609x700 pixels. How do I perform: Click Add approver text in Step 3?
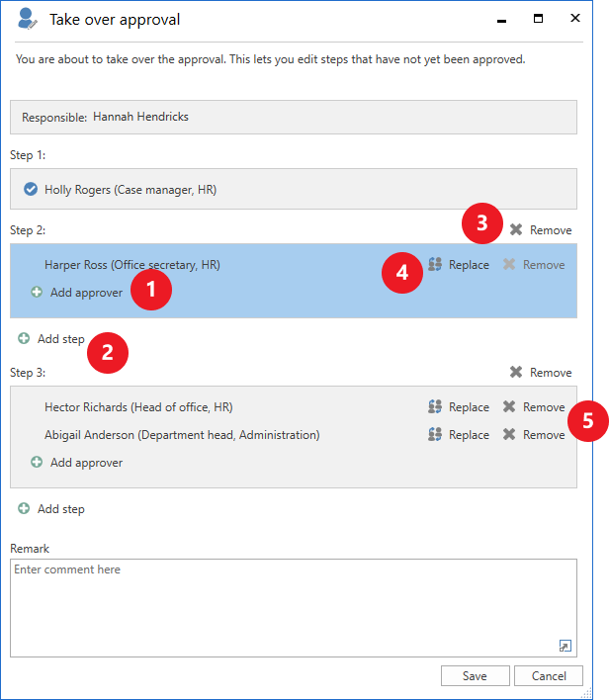86,463
